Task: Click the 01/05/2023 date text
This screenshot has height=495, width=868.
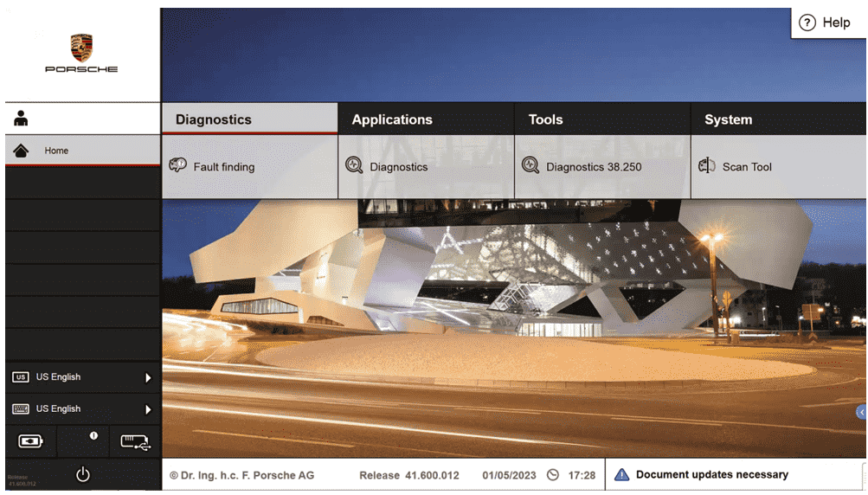Action: 509,475
